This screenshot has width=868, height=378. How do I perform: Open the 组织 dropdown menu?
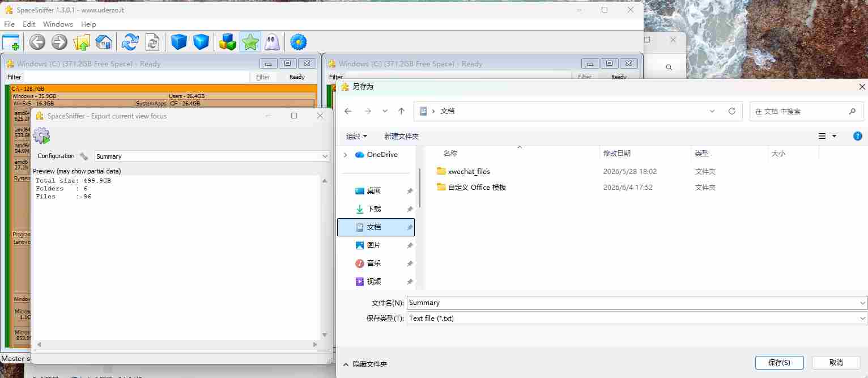tap(356, 137)
